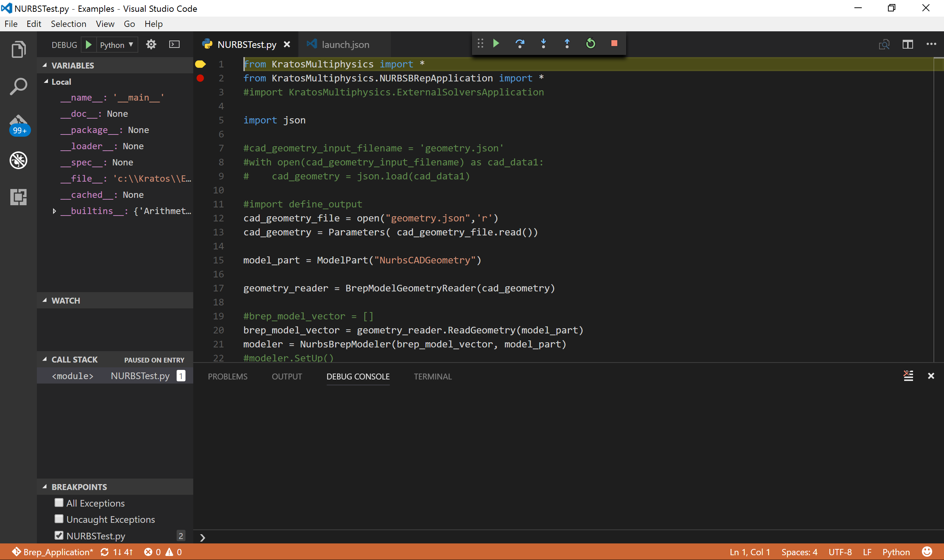The height and width of the screenshot is (560, 944).
Task: Enable the Uncaught Exceptions checkbox
Action: [59, 519]
